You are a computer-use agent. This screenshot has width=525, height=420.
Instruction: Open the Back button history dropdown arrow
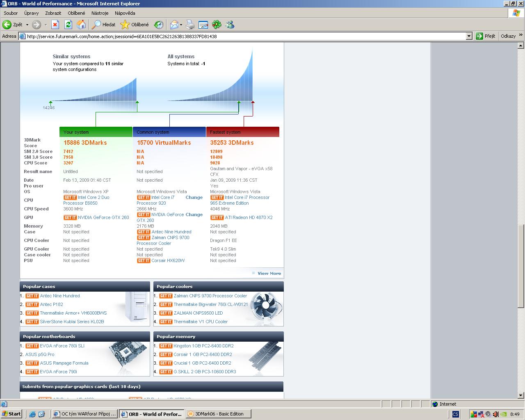27,25
